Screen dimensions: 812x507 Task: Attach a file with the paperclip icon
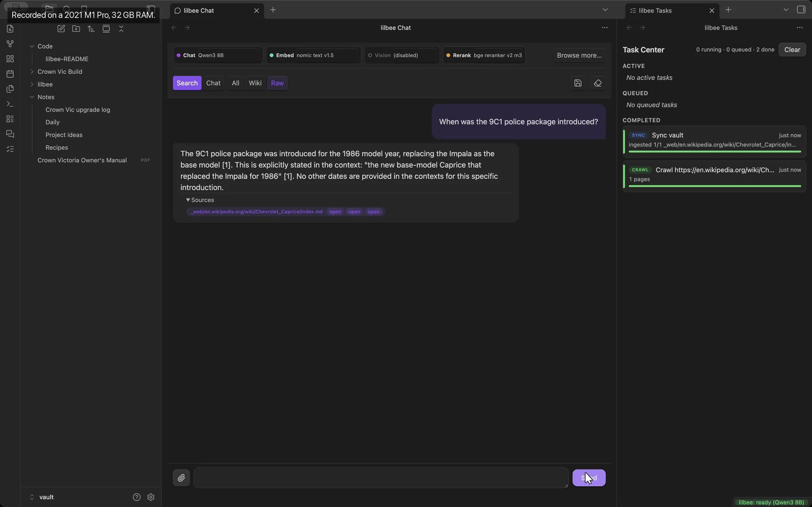click(x=181, y=478)
